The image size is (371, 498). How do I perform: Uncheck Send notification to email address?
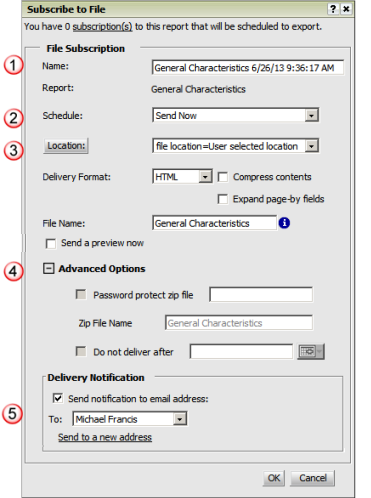tap(58, 398)
